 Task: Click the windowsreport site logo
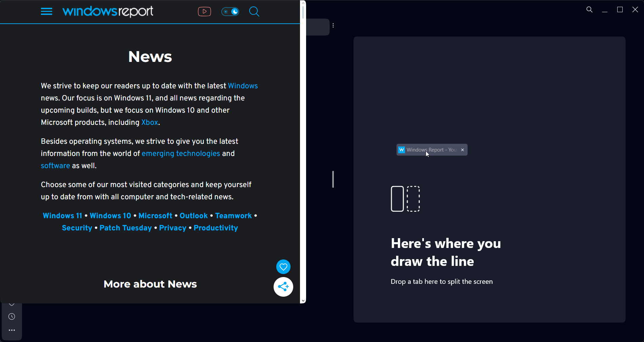[x=108, y=12]
